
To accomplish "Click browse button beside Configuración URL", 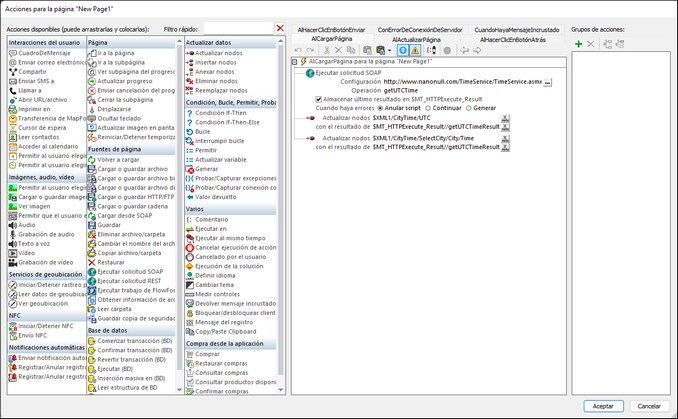I will (547, 82).
